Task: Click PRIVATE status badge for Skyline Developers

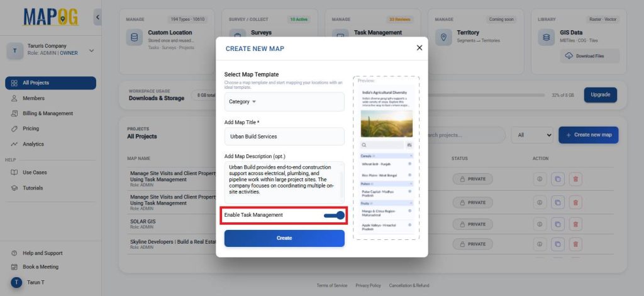Action: coord(472,244)
